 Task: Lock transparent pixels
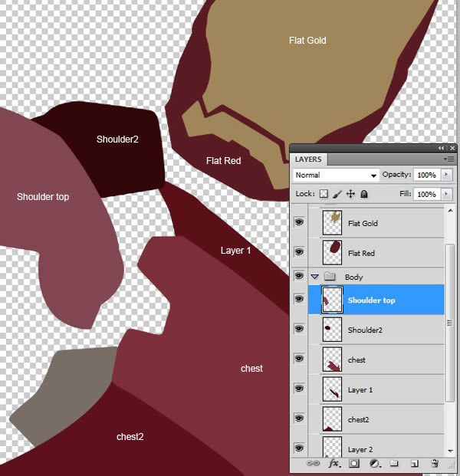click(324, 194)
